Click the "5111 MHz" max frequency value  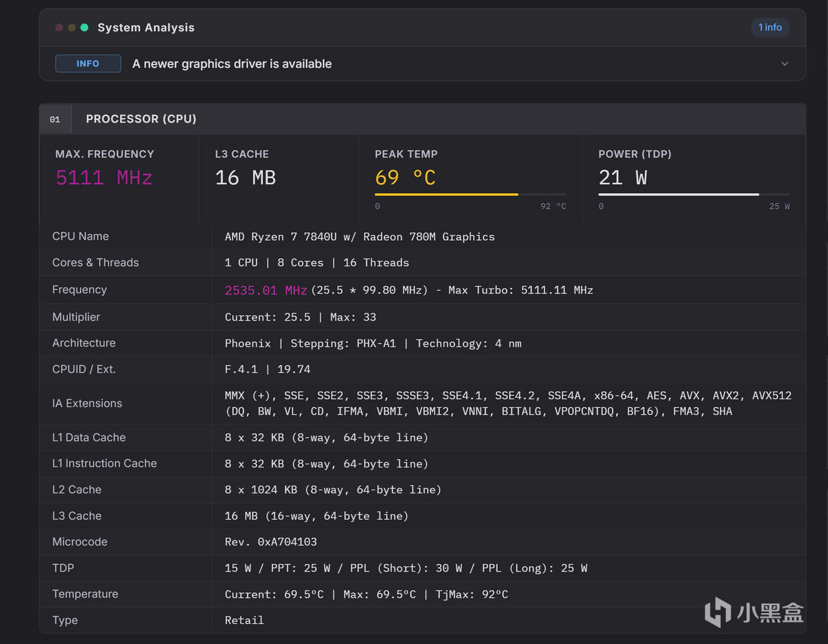coord(104,178)
